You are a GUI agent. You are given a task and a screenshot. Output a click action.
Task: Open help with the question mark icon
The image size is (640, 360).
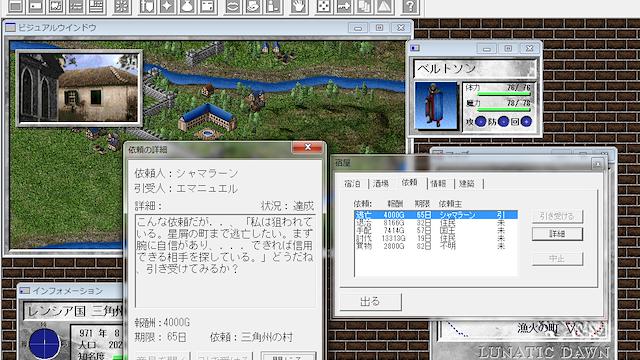[410, 6]
